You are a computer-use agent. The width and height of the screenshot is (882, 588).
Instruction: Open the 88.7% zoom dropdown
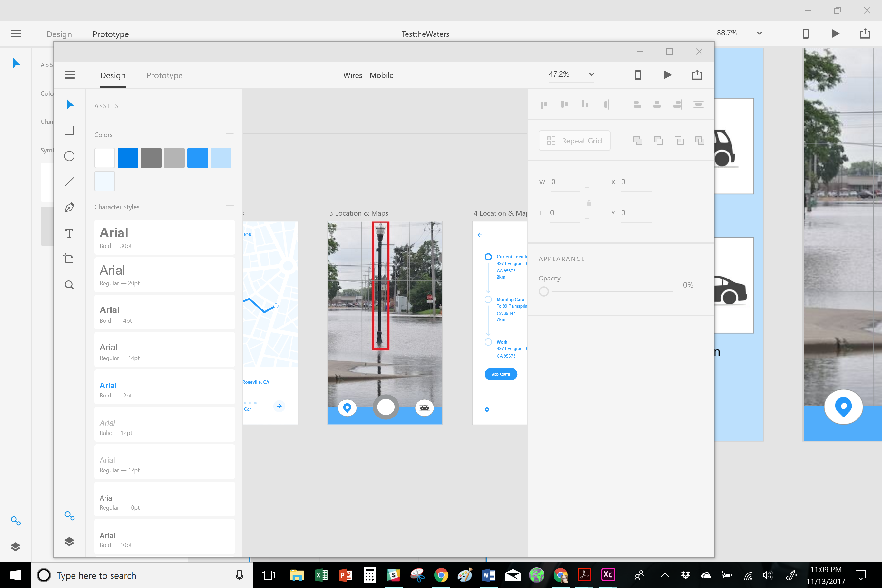click(759, 33)
